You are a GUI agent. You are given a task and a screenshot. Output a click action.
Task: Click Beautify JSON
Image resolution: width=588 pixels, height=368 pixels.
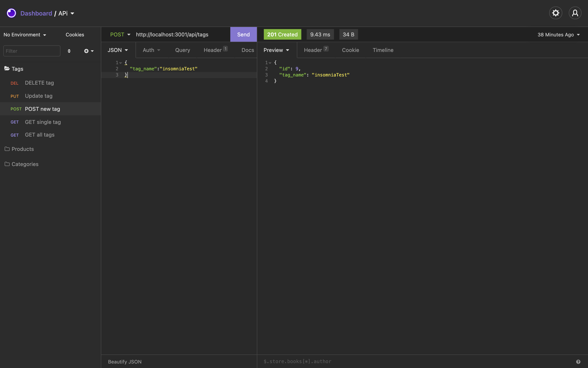(x=125, y=362)
